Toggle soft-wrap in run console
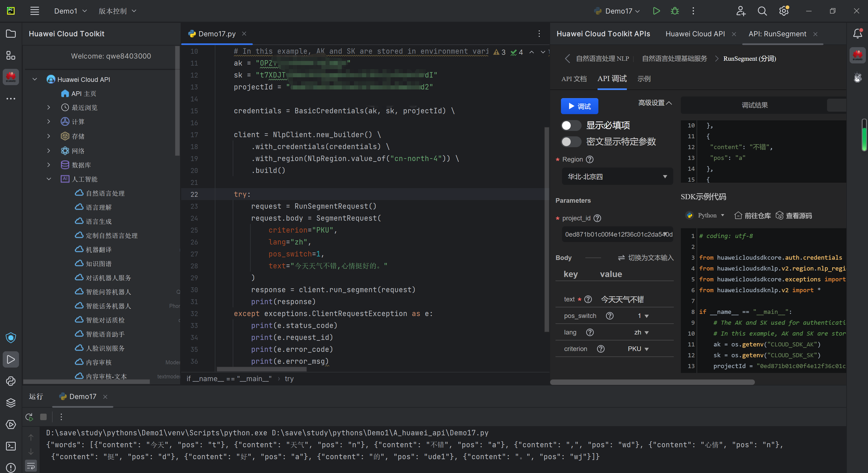Image resolution: width=868 pixels, height=473 pixels. [x=31, y=466]
